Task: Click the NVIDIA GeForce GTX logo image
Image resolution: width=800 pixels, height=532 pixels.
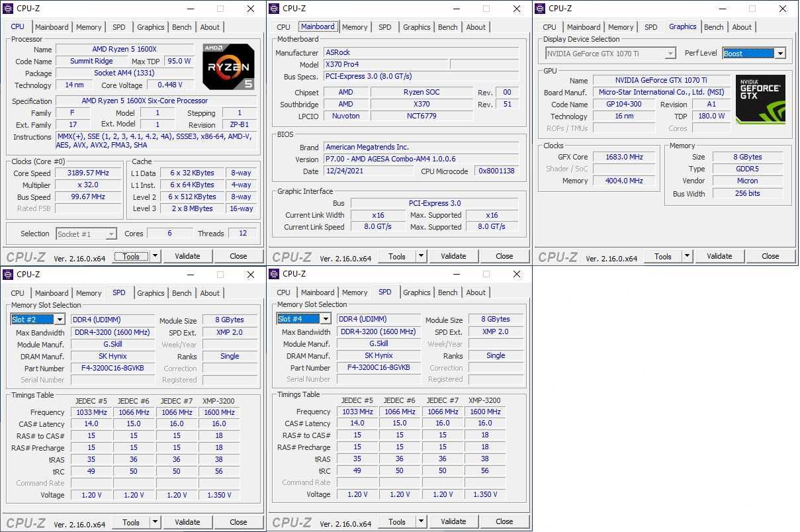Action: pos(760,99)
